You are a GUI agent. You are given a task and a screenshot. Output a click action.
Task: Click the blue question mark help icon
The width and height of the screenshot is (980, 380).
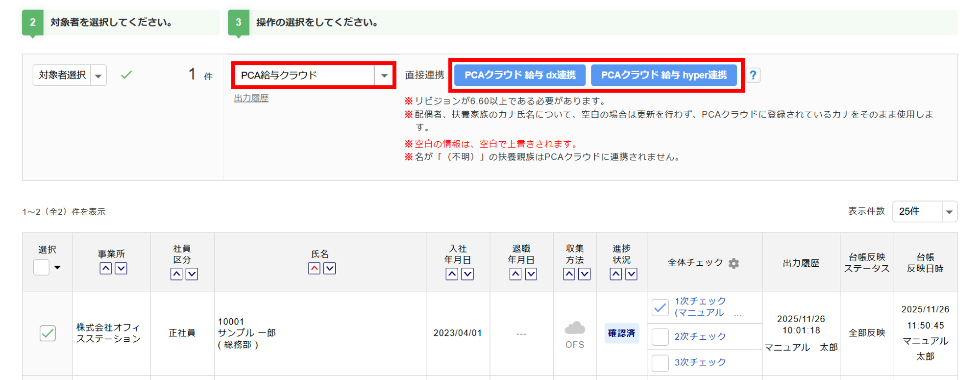click(x=753, y=76)
